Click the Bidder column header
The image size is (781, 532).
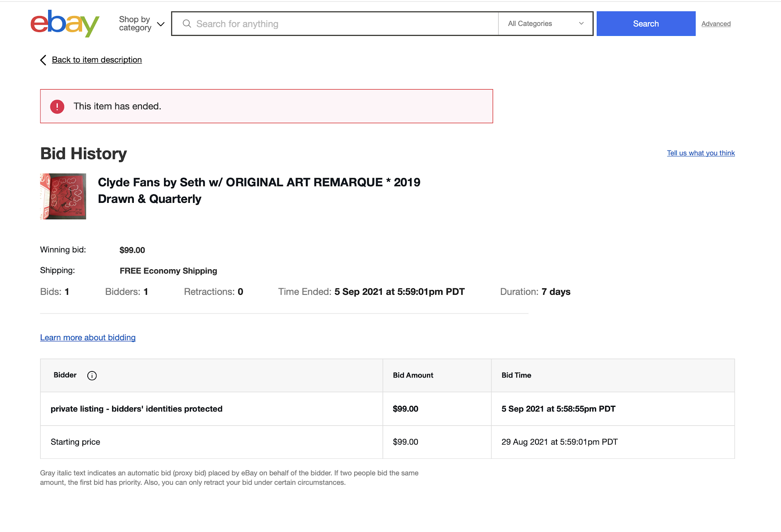[x=65, y=375]
